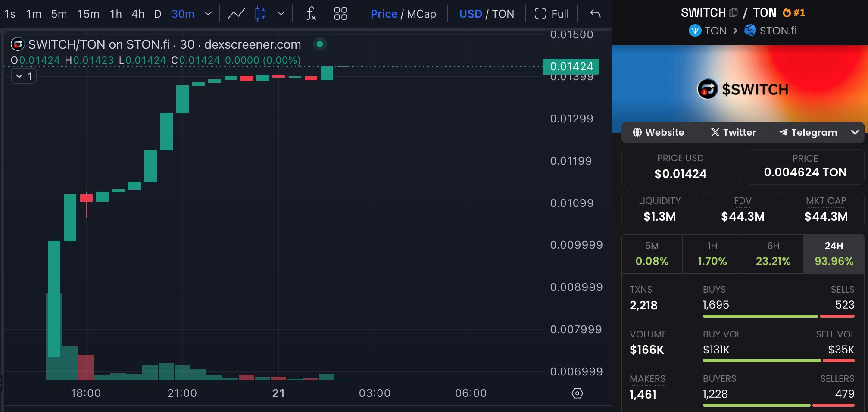This screenshot has height=412, width=868.
Task: Select the 5m timeframe
Action: tap(59, 14)
